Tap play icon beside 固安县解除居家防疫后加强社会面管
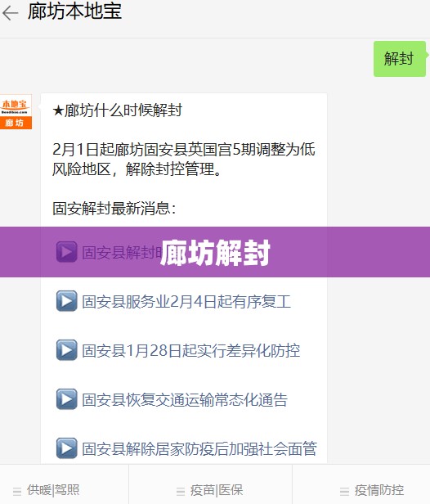Viewport: 430px width, 504px height. point(66,448)
